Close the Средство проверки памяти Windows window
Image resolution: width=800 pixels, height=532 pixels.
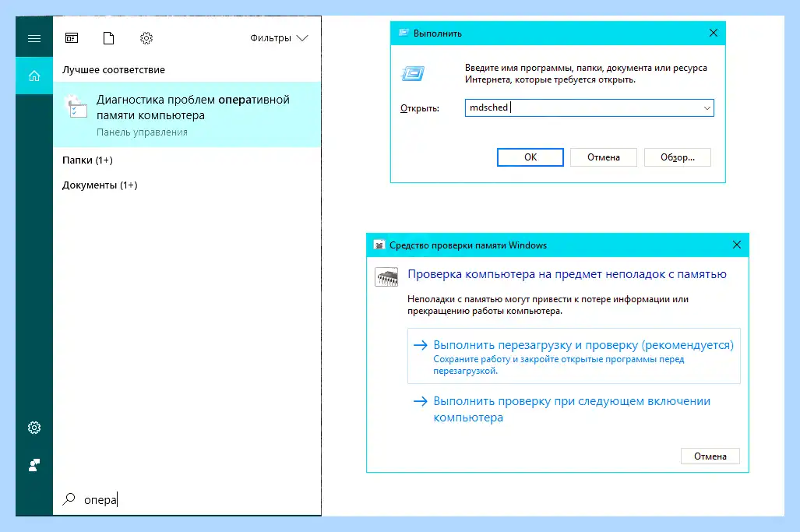[737, 245]
